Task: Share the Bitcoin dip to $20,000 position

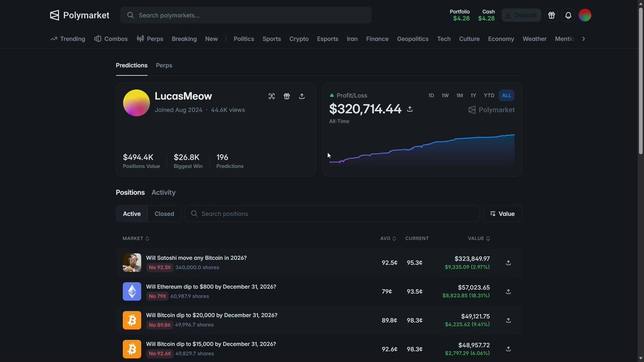Action: click(508, 320)
